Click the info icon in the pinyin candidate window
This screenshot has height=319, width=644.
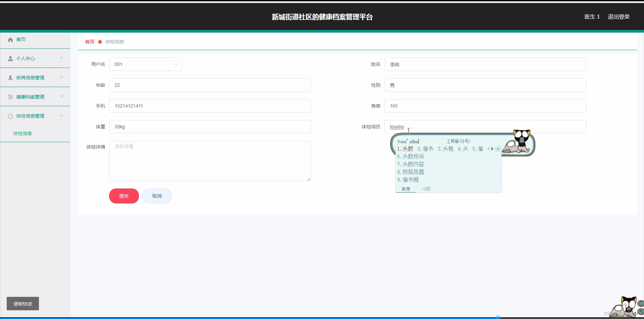click(x=442, y=141)
